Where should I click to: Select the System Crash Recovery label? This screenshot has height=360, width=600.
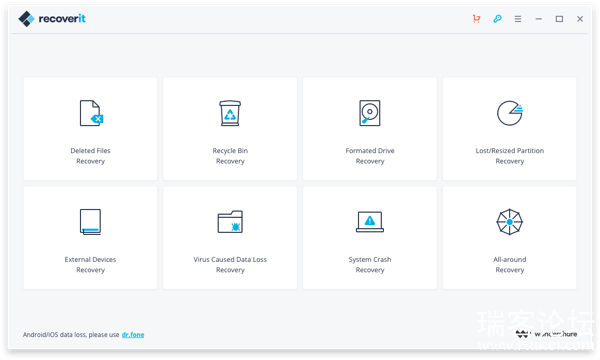click(x=370, y=264)
